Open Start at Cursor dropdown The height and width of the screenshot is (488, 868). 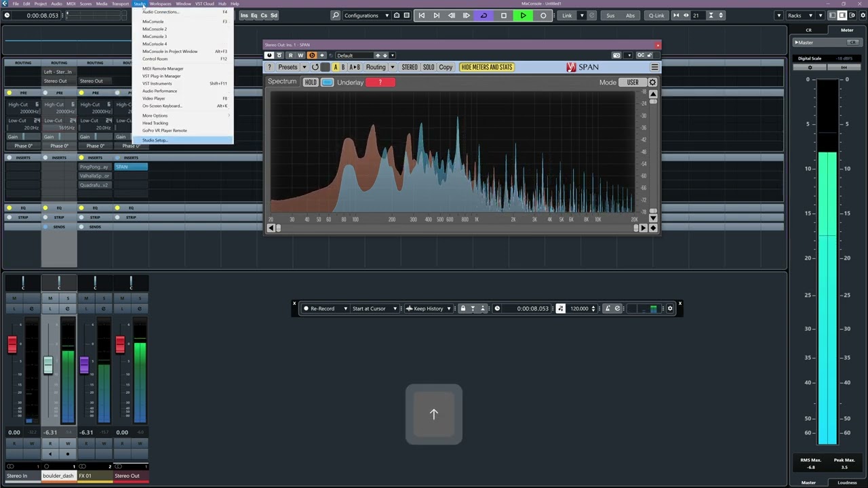[x=374, y=308]
